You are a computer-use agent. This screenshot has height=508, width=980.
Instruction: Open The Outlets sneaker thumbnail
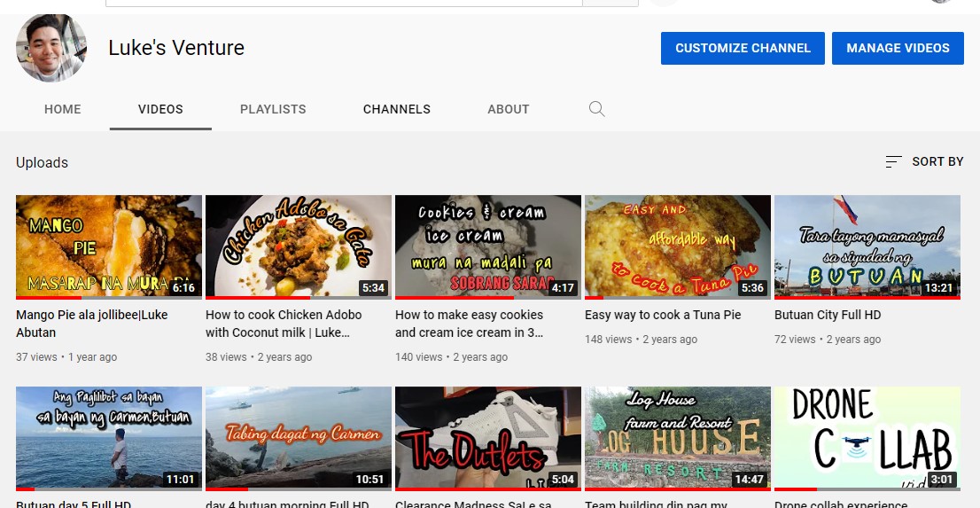488,439
